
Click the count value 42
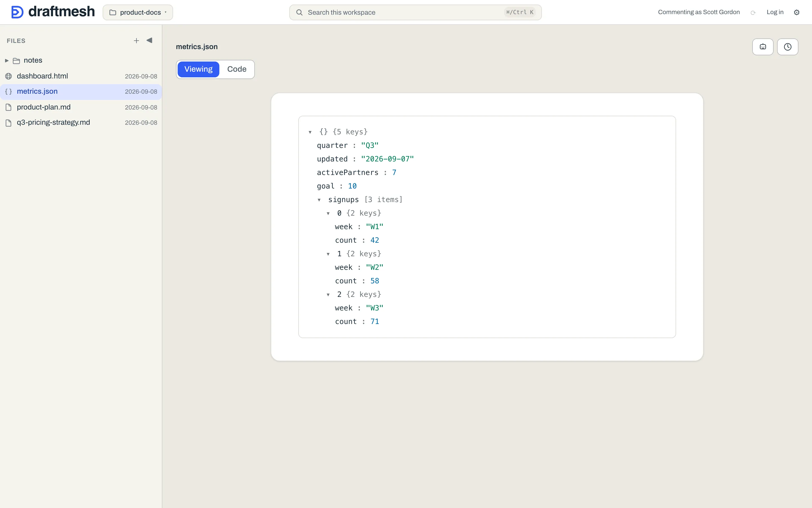tap(374, 240)
